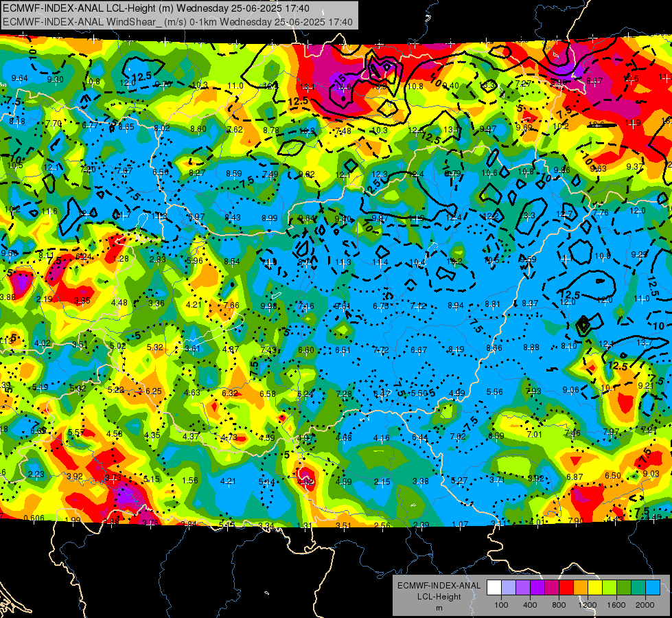Viewport: 672px width, 618px height.
Task: Click the grid value 5.27
Action: [x=459, y=481]
